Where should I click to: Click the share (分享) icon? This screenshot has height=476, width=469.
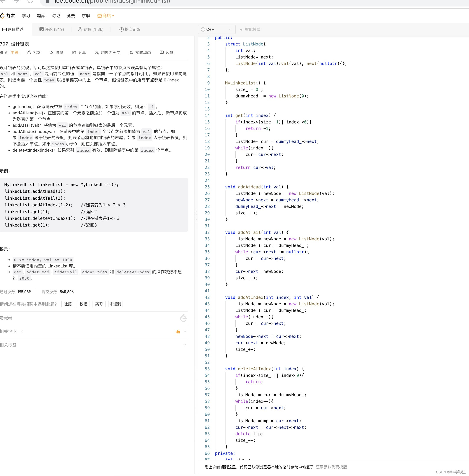[74, 52]
